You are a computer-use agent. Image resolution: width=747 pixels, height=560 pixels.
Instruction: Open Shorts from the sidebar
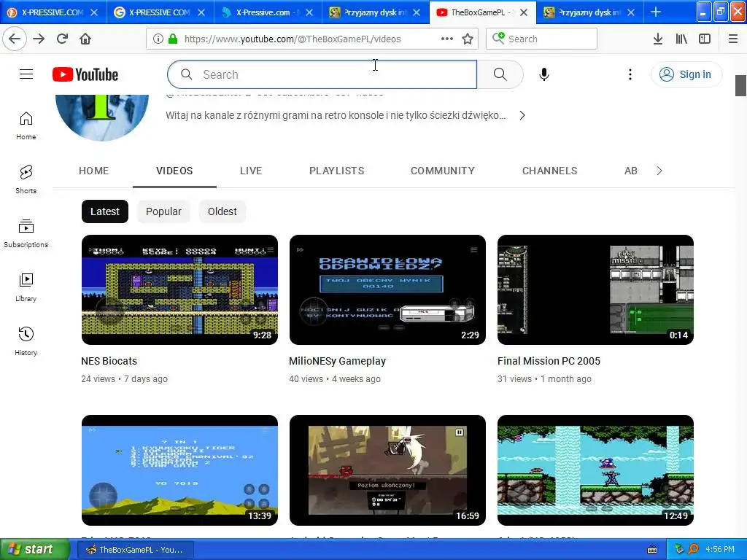(x=26, y=179)
